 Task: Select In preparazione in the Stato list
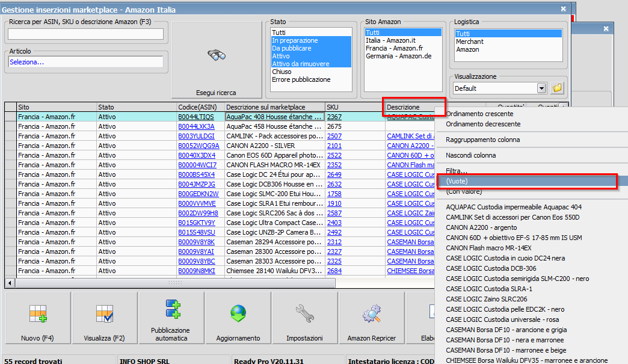[x=311, y=40]
